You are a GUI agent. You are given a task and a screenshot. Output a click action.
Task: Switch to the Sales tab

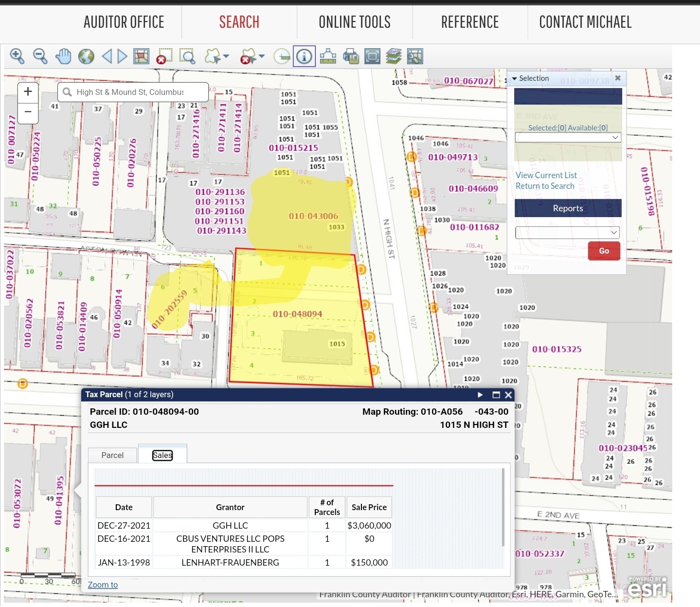coord(162,455)
